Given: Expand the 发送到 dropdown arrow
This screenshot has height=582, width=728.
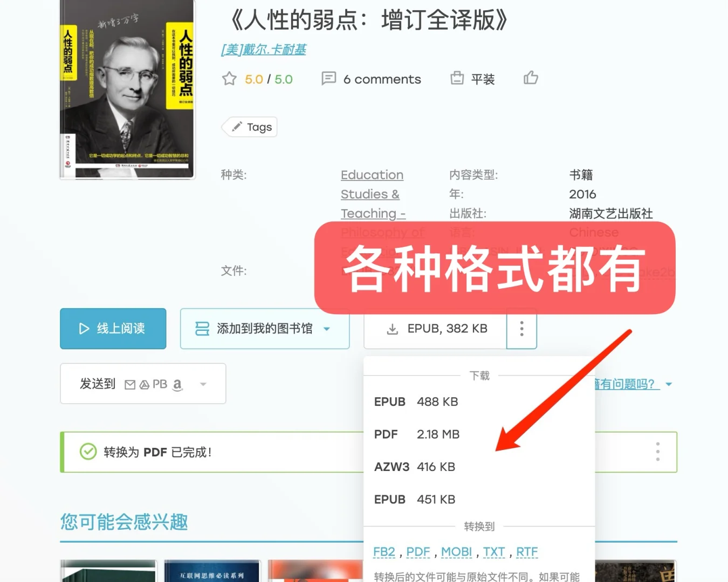Looking at the screenshot, I should coord(203,384).
